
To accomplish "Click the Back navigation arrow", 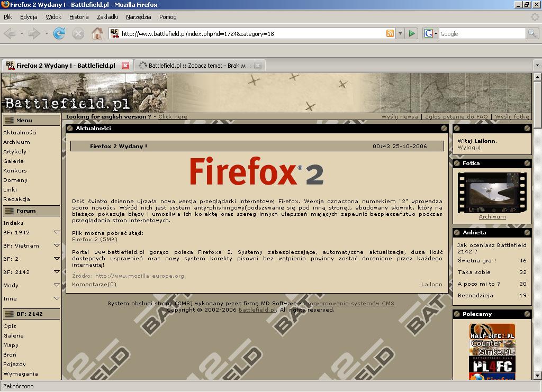I will point(10,34).
